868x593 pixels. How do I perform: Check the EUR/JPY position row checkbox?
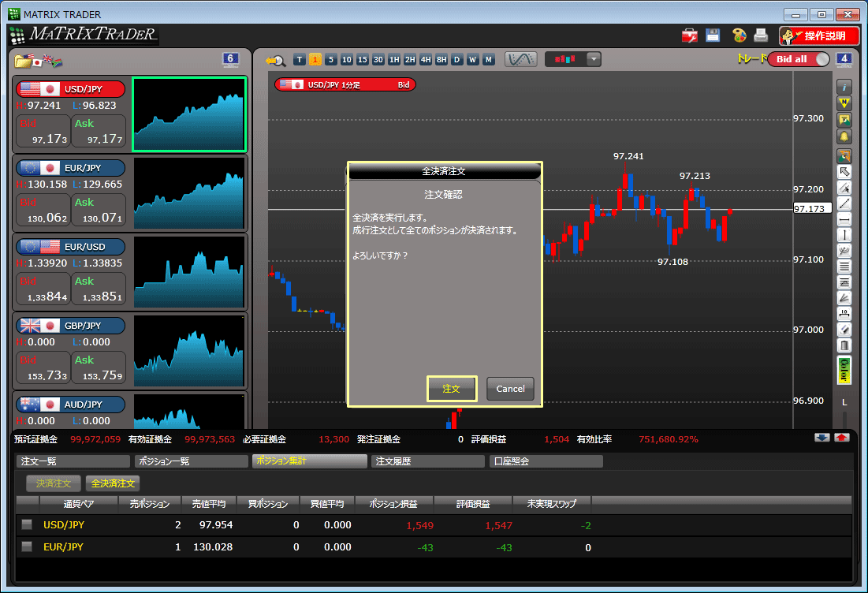point(27,546)
